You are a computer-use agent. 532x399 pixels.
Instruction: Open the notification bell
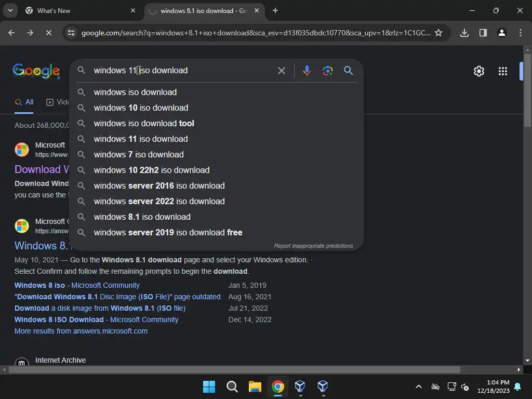[x=518, y=387]
